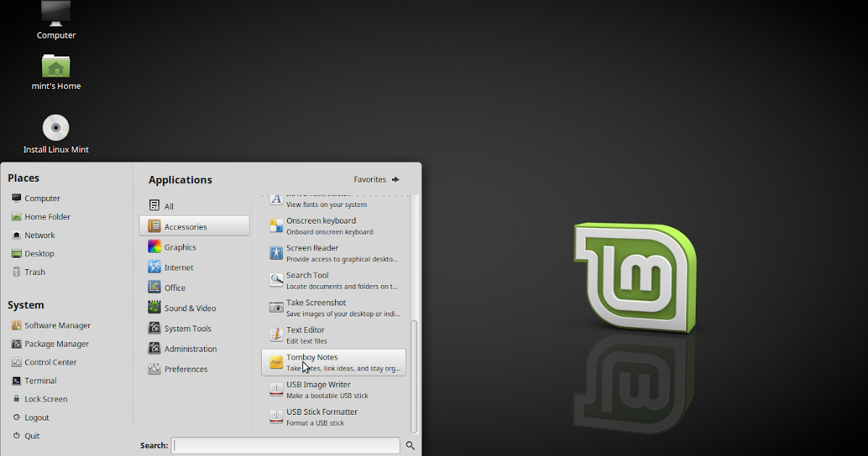
Task: Select the Graphics applications category
Action: pyautogui.click(x=179, y=246)
